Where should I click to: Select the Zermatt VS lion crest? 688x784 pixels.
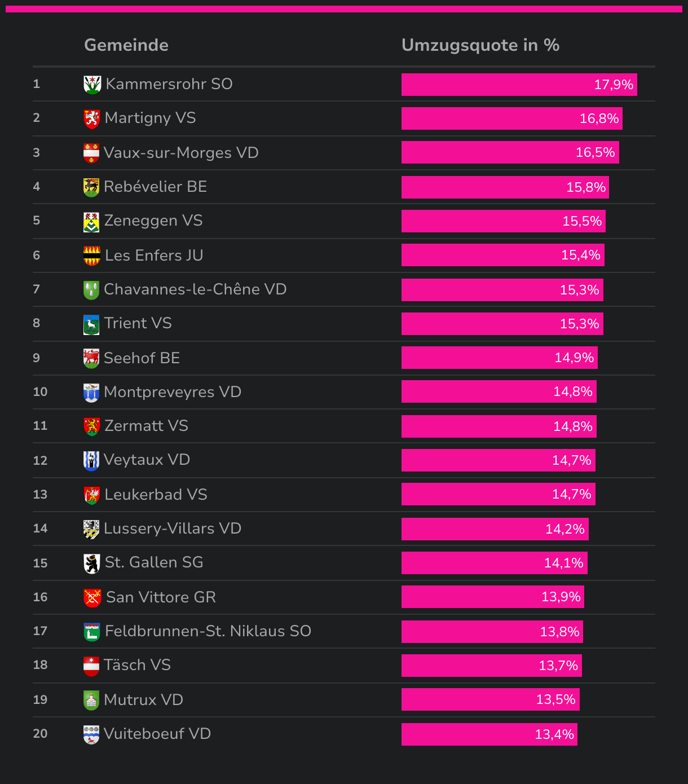[91, 426]
